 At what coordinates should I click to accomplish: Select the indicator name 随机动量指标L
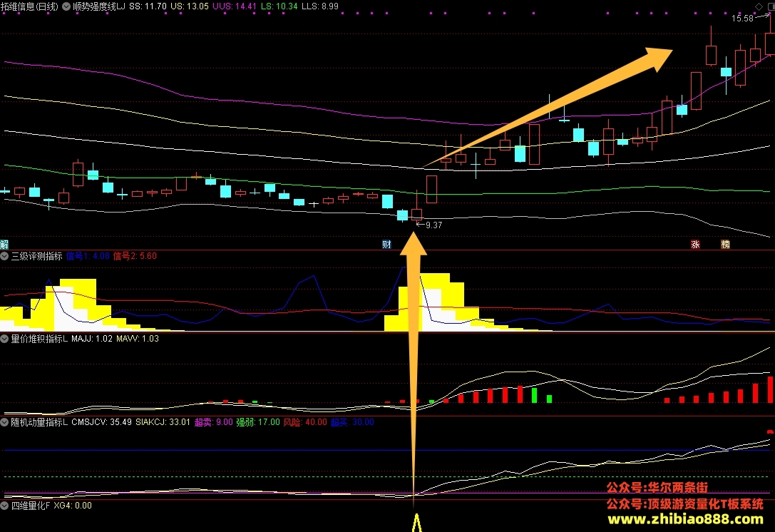(x=39, y=422)
